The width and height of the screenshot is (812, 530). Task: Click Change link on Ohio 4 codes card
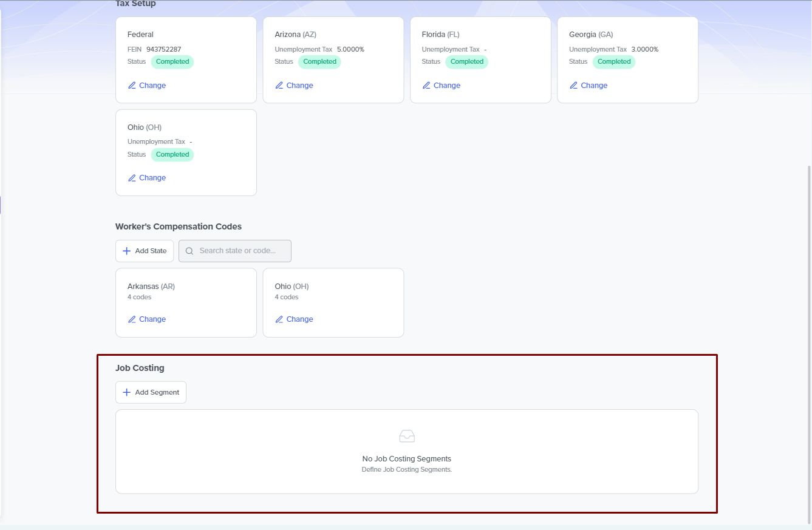[294, 319]
